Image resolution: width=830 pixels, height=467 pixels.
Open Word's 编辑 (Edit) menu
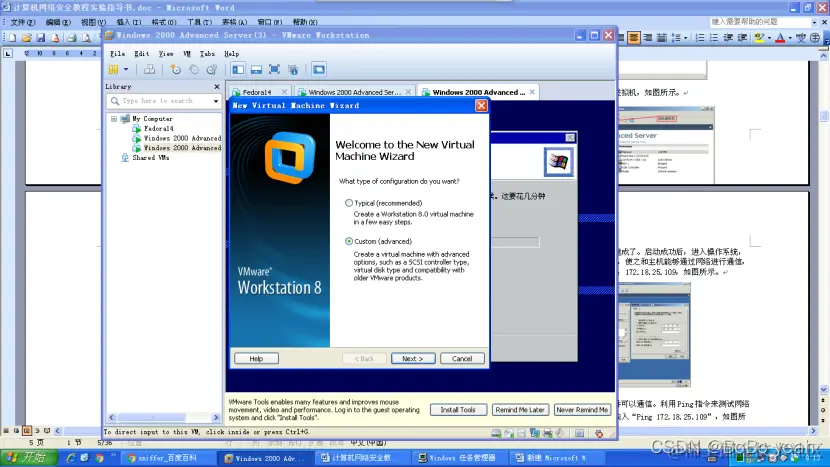pyautogui.click(x=58, y=22)
